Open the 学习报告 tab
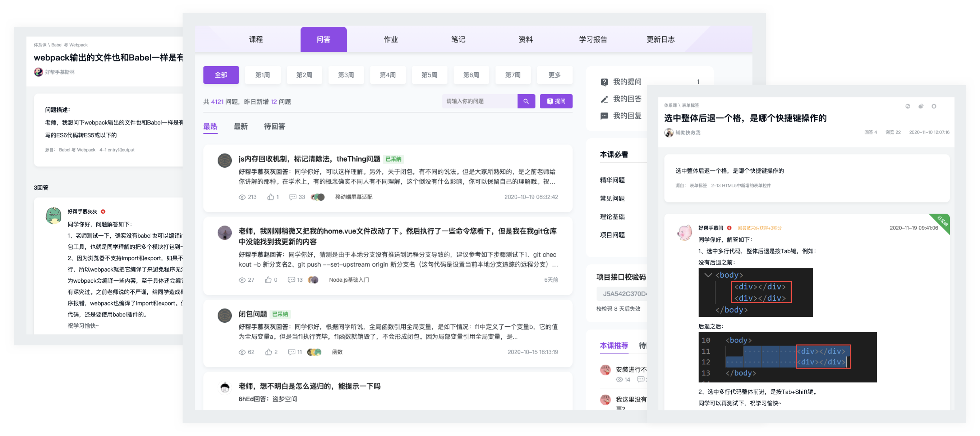980x436 pixels. [x=593, y=40]
